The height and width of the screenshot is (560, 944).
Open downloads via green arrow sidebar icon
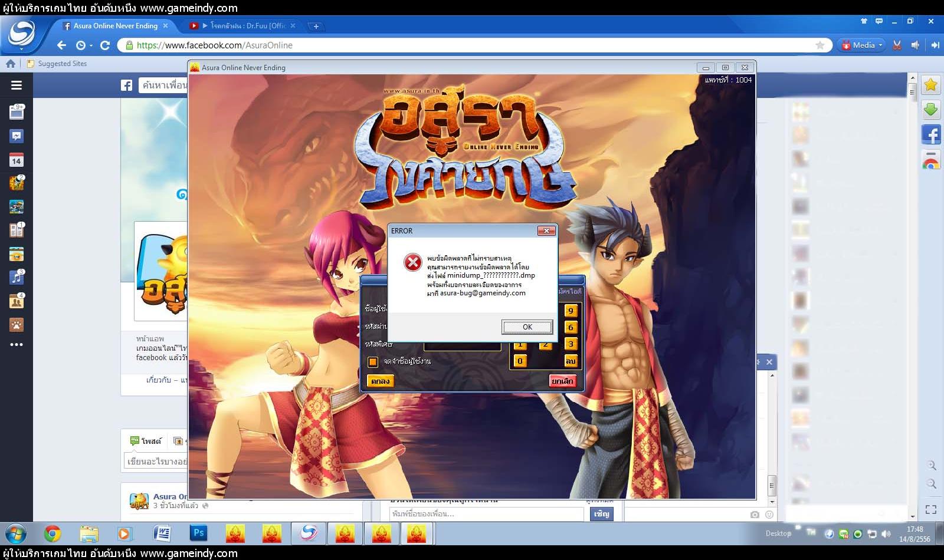(x=931, y=110)
